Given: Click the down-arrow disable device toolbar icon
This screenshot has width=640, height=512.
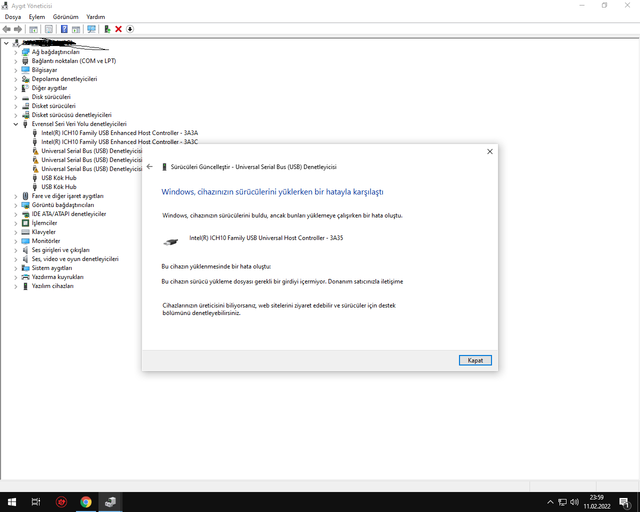Looking at the screenshot, I should click(130, 29).
